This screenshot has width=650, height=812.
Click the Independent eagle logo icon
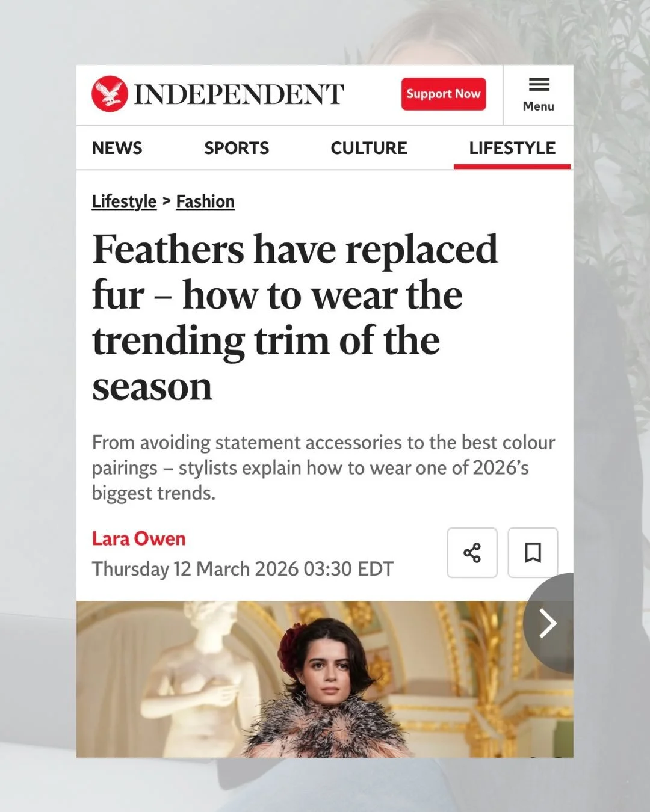[x=110, y=94]
